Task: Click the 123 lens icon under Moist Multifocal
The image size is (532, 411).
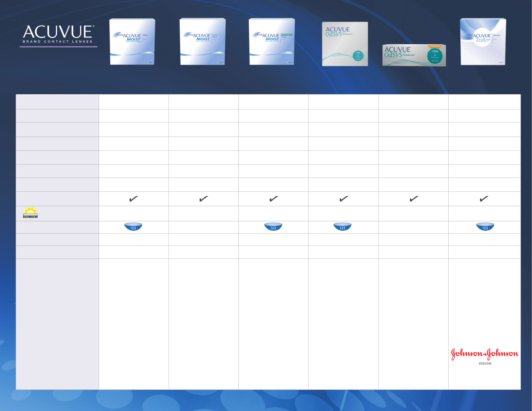Action: 273,227
